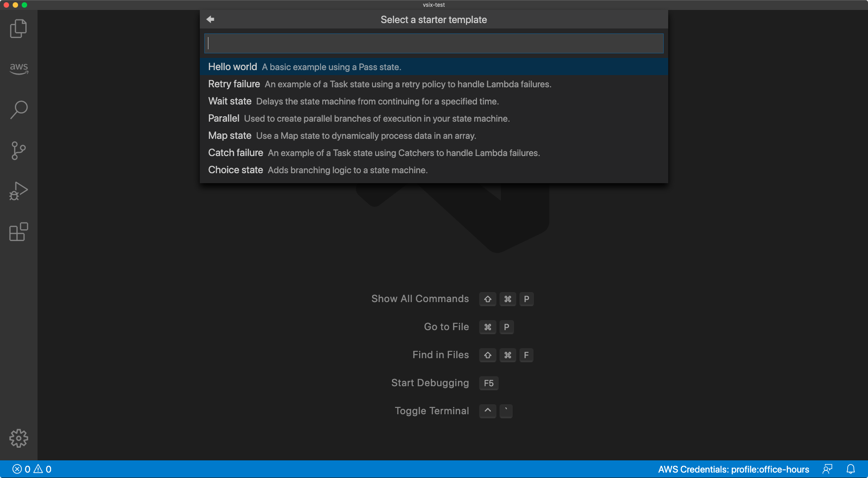
Task: Open the Run and Debug view
Action: point(19,191)
